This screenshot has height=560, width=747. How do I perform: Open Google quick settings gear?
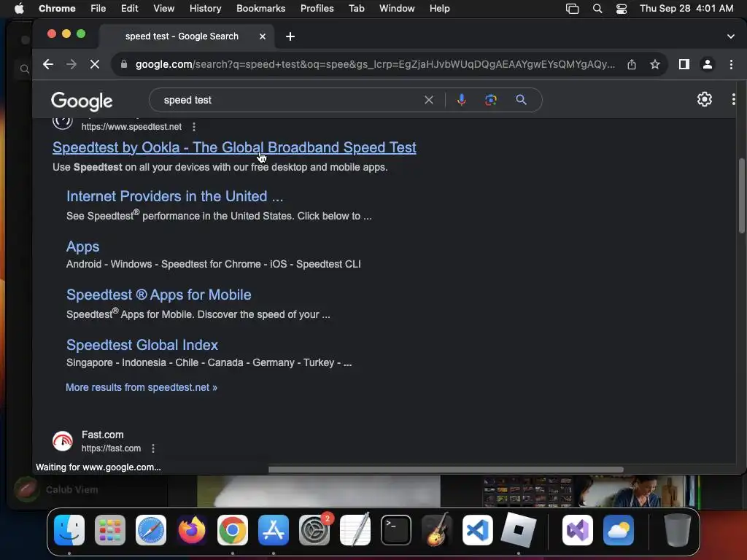coord(705,99)
